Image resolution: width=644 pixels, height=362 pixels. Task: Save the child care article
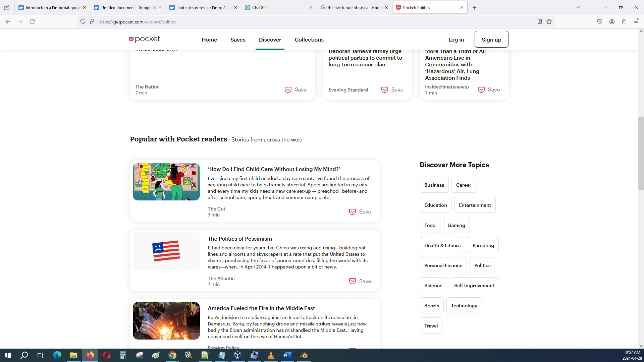click(360, 212)
